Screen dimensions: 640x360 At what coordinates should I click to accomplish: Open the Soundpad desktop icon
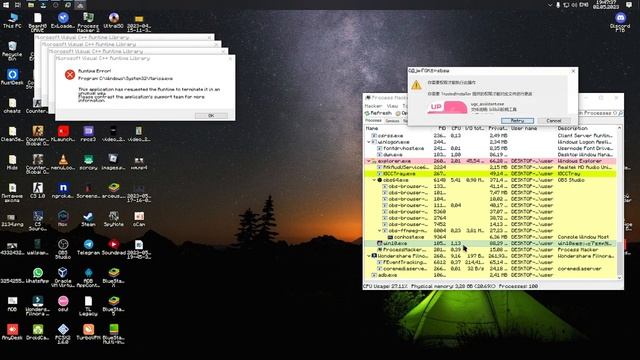click(113, 247)
